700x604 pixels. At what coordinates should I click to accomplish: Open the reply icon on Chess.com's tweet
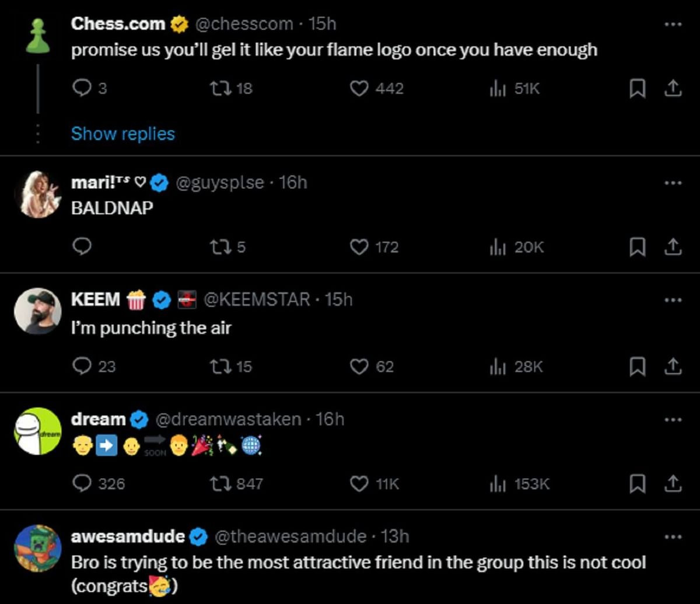pos(82,89)
